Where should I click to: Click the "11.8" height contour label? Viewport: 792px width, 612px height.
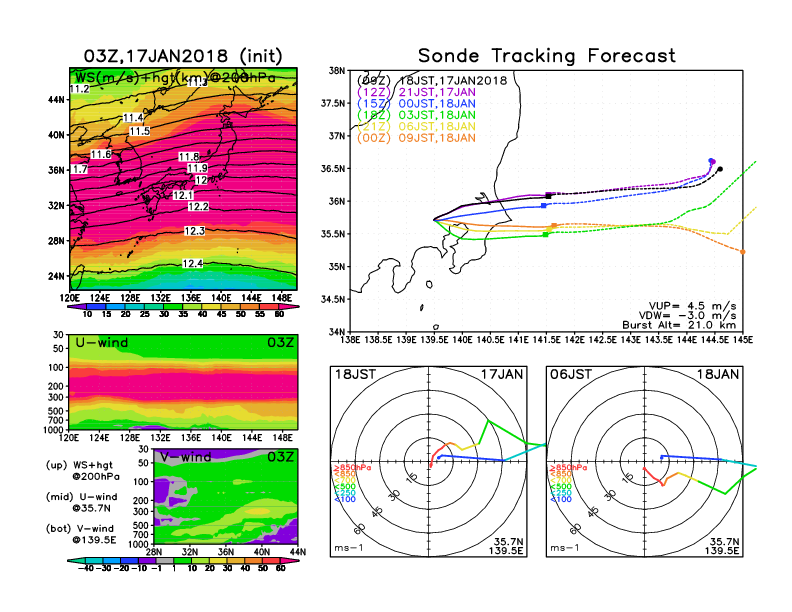pos(188,157)
